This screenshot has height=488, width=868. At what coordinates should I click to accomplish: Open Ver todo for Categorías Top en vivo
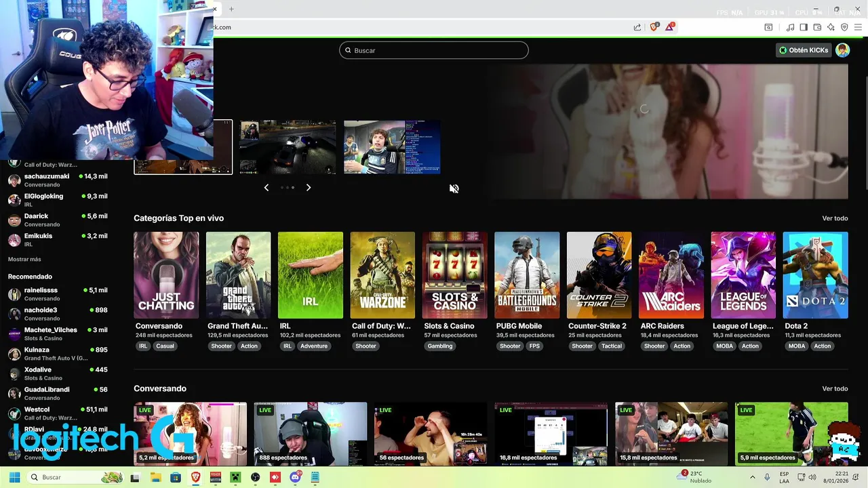(835, 218)
